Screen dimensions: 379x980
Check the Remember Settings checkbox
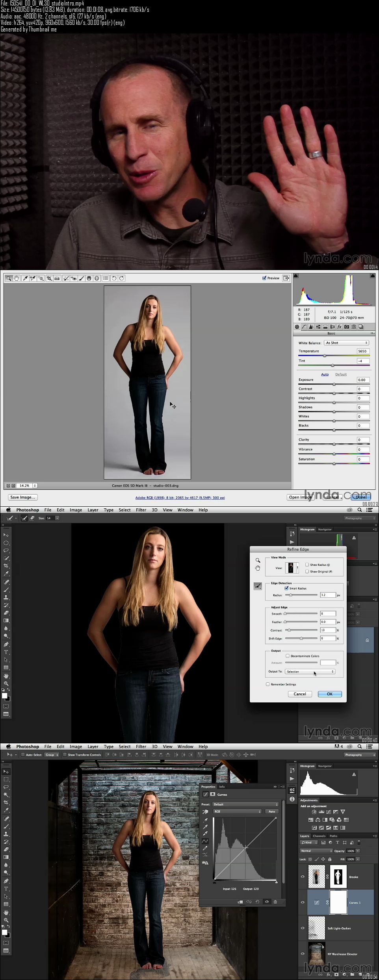coord(268,684)
